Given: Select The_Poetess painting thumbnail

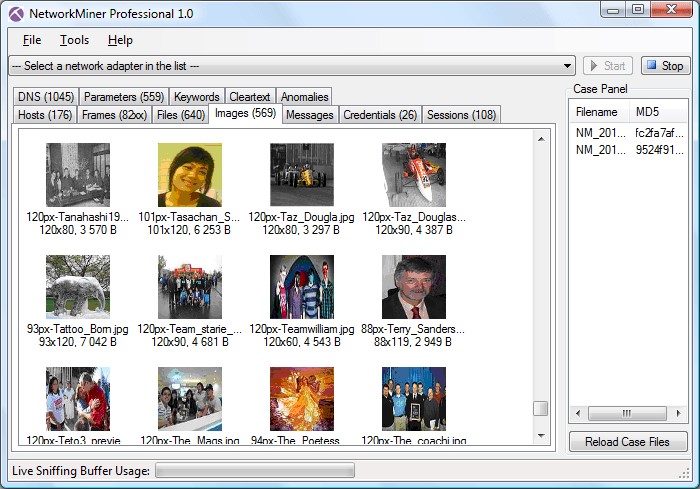Looking at the screenshot, I should tap(301, 398).
